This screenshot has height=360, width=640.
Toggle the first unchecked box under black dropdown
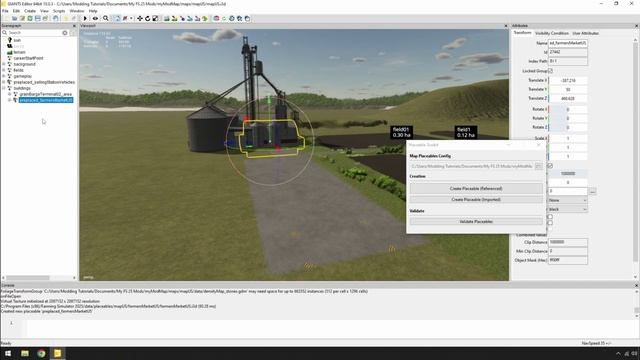coord(550,217)
